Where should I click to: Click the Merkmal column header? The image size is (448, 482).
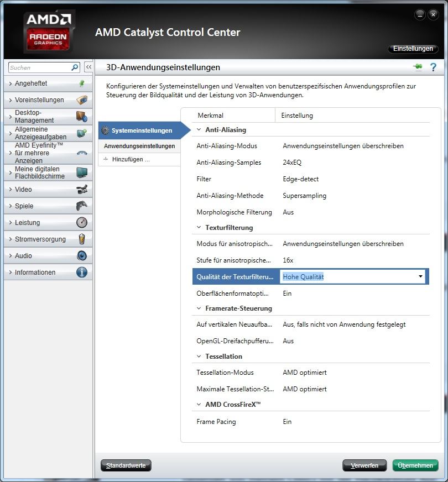[210, 116]
